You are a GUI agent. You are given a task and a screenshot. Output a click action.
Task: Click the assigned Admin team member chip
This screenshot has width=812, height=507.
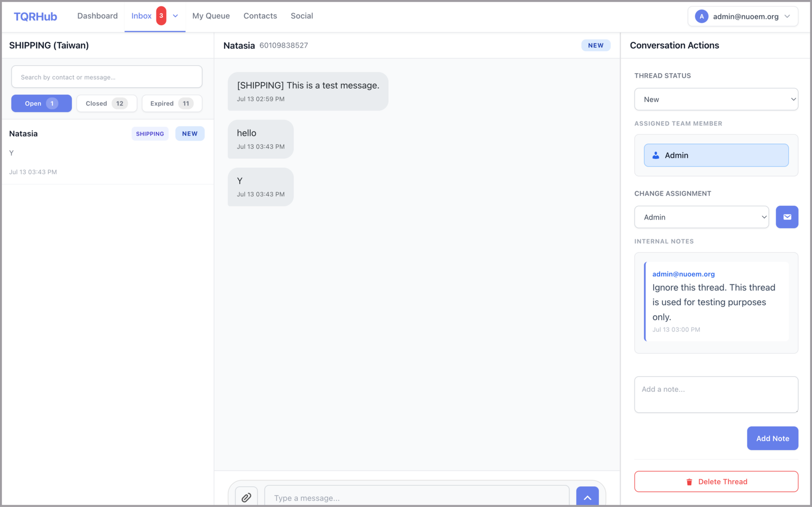tap(716, 155)
